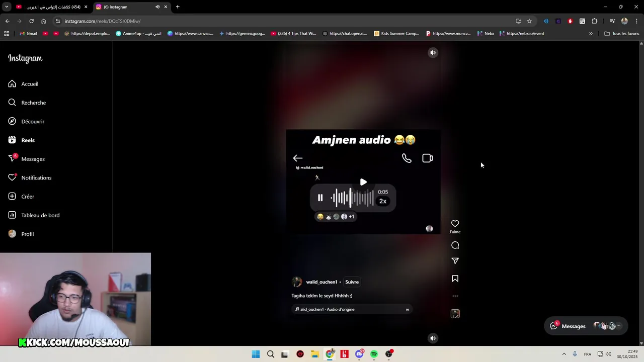Click the reel caption Tagiha teklm
Screen dimensions: 644x362
tap(322, 296)
